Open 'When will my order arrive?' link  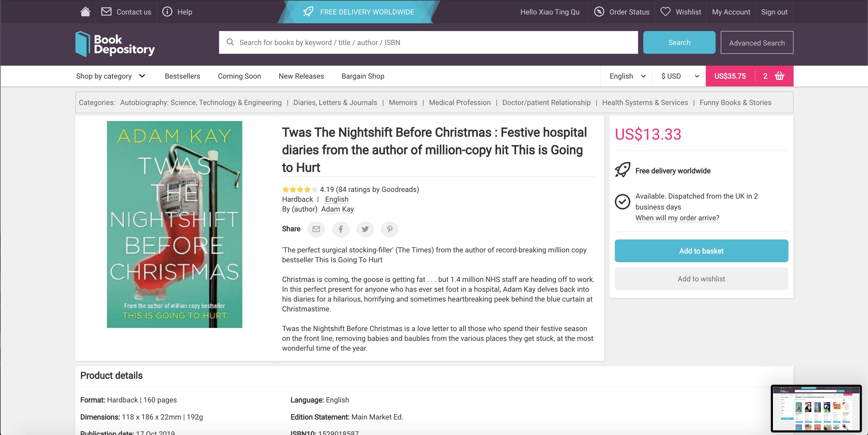pos(677,218)
